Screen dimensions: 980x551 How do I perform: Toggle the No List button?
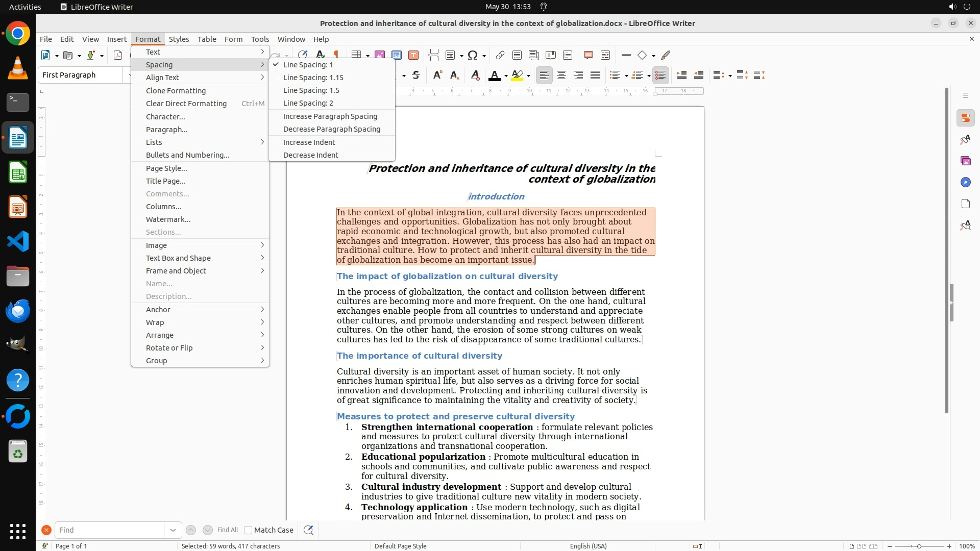pyautogui.click(x=660, y=76)
